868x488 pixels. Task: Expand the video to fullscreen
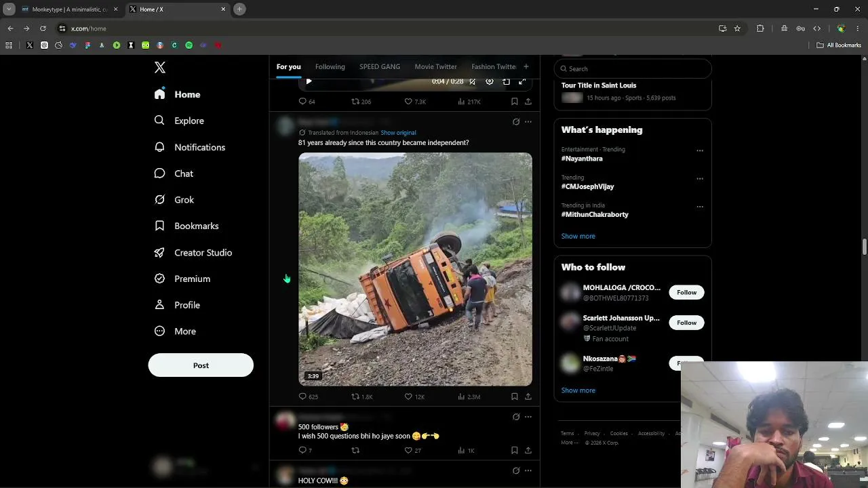522,81
